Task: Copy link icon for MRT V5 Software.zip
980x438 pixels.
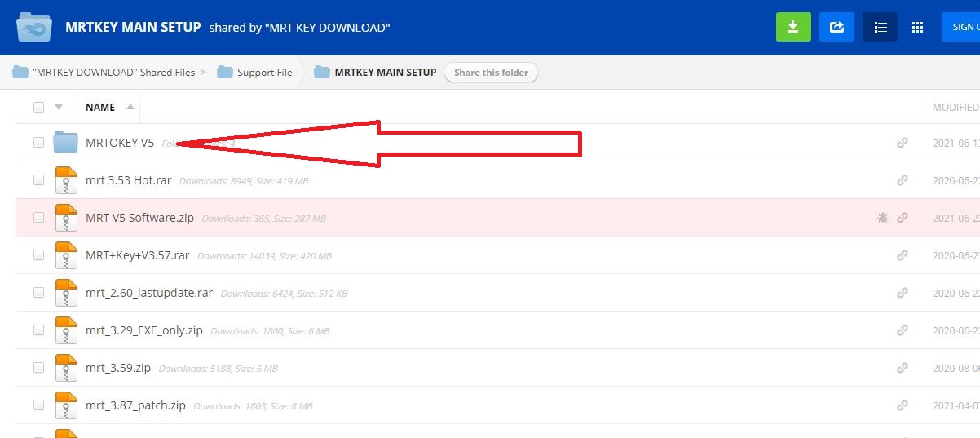Action: coord(903,218)
